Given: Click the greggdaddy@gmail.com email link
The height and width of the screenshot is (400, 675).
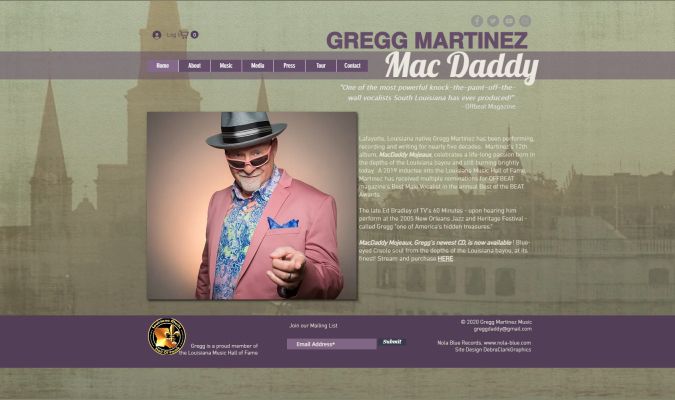Looking at the screenshot, I should point(502,329).
